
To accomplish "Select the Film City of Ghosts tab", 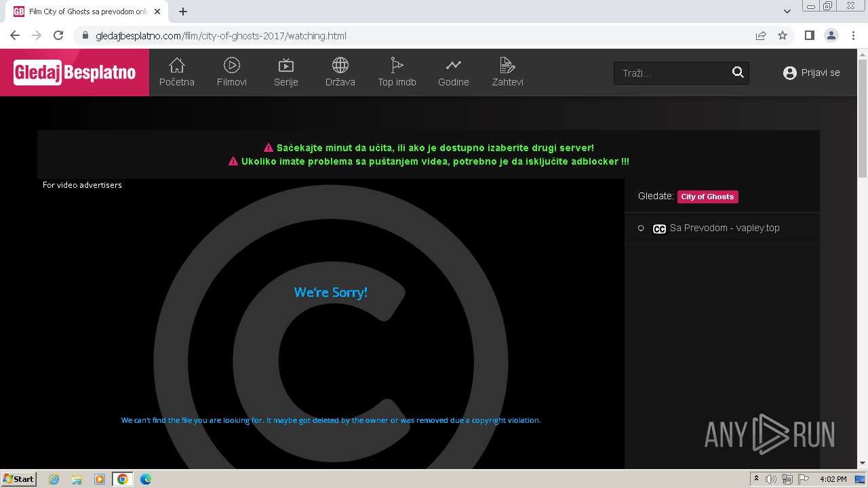I will [x=86, y=12].
